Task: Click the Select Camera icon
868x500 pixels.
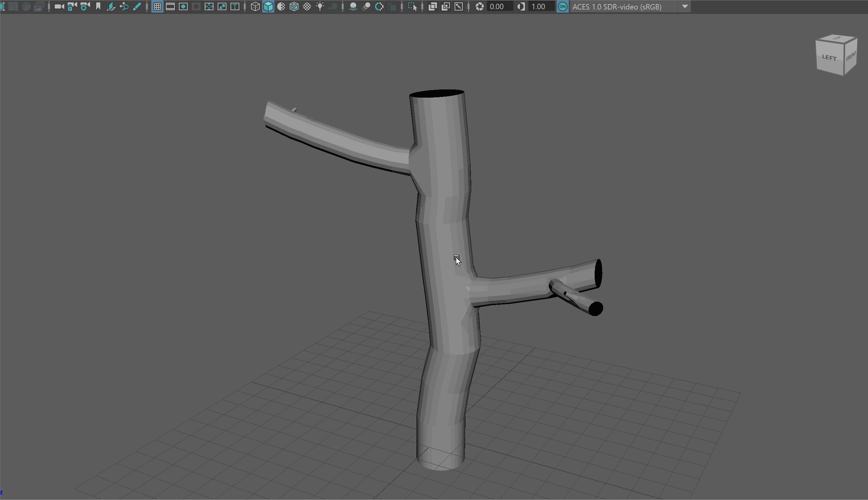Action: pos(59,6)
